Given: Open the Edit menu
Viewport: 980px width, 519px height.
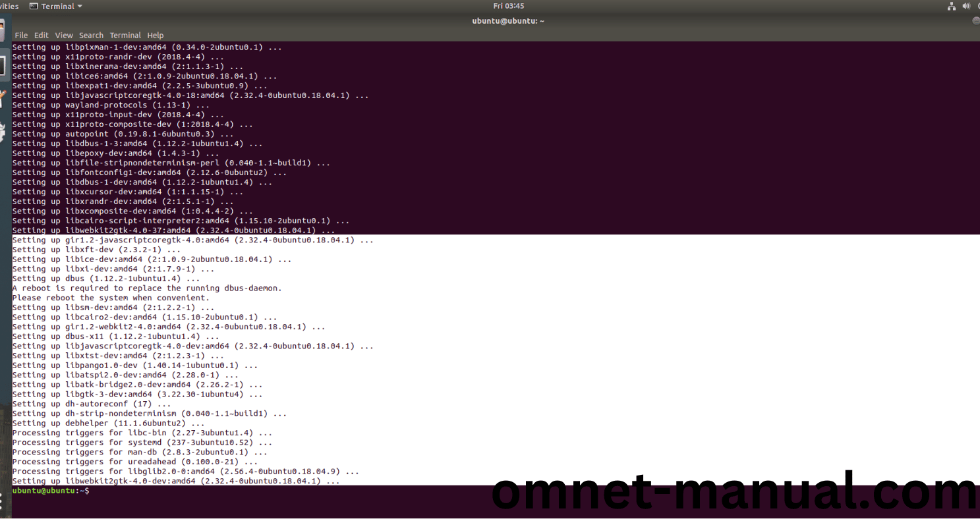Looking at the screenshot, I should (x=42, y=36).
